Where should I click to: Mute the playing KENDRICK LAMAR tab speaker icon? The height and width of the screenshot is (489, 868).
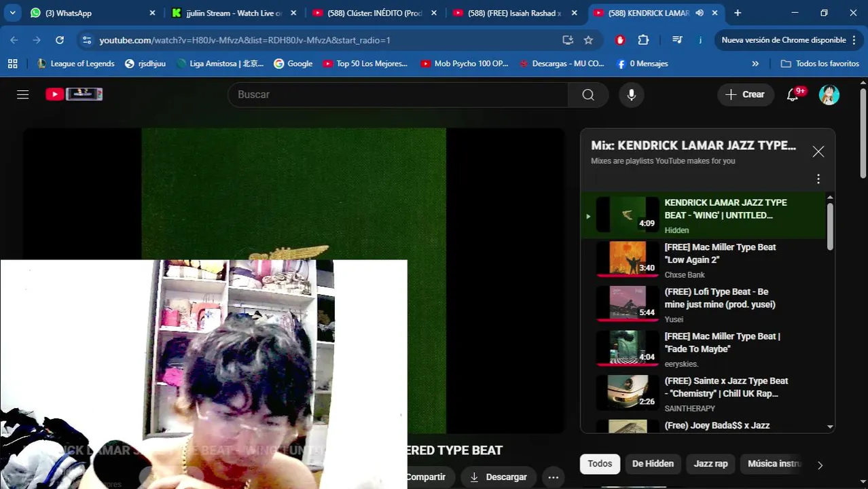pos(700,13)
